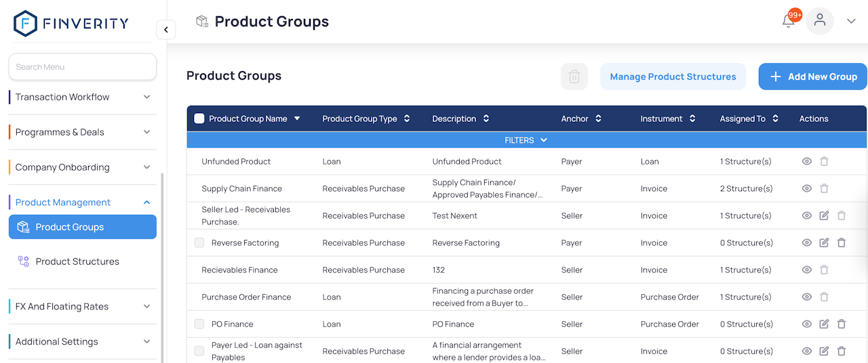This screenshot has width=868, height=363.
Task: Click the edit icon for PO Finance row
Action: pos(824,324)
